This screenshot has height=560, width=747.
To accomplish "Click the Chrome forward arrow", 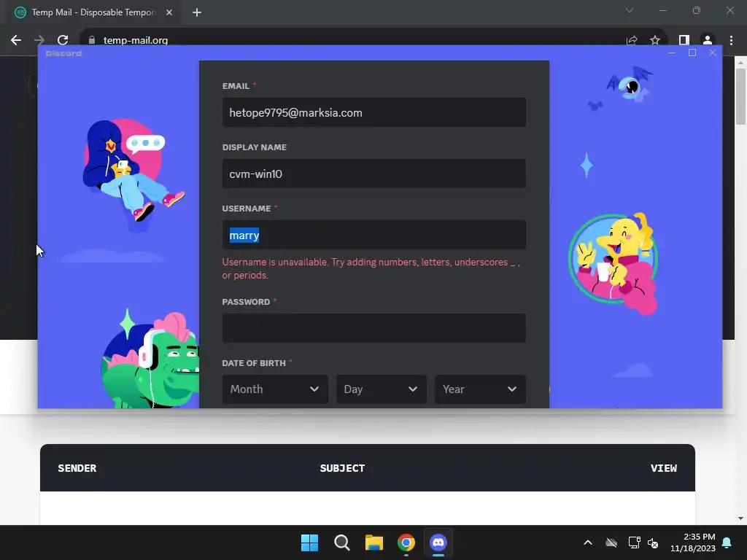I will 39,40.
